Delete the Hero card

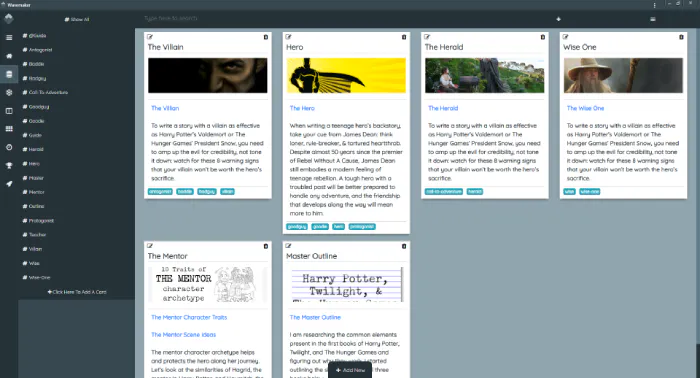pyautogui.click(x=404, y=37)
